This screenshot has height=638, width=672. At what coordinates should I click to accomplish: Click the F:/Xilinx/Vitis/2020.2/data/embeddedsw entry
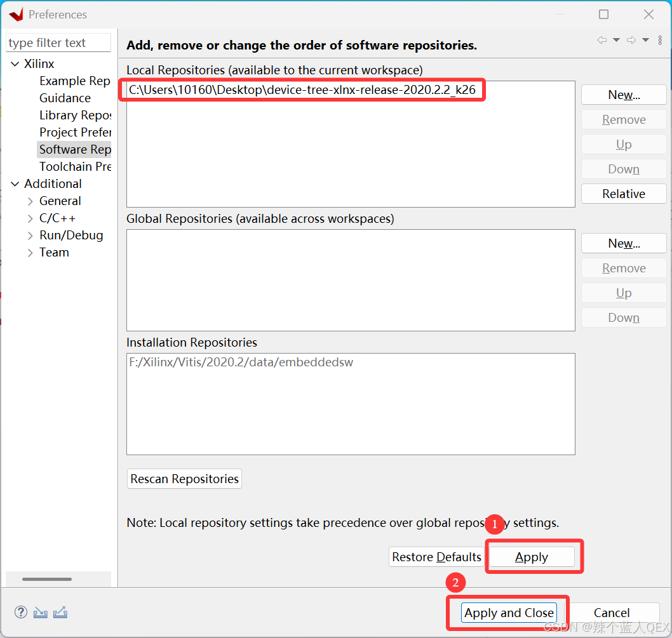[x=241, y=362]
